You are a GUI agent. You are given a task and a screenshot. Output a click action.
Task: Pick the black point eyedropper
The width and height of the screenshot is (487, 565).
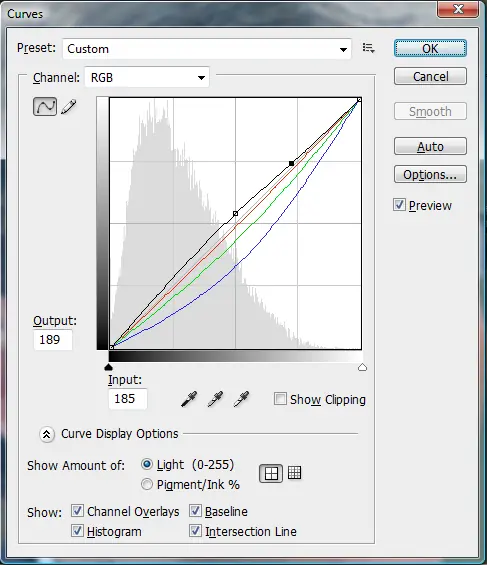(x=189, y=399)
